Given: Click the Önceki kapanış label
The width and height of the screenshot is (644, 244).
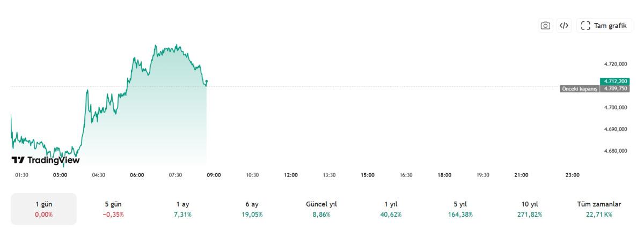Looking at the screenshot, I should 579,88.
